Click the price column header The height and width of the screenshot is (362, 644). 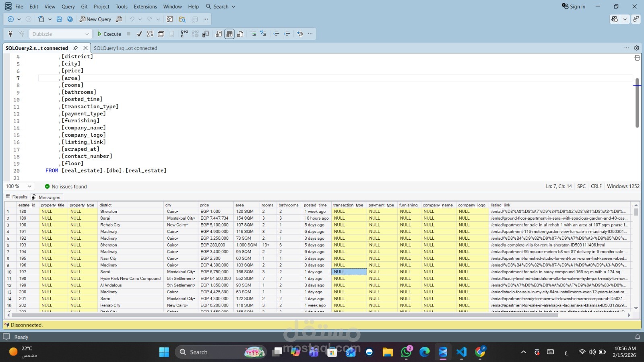[216, 205]
